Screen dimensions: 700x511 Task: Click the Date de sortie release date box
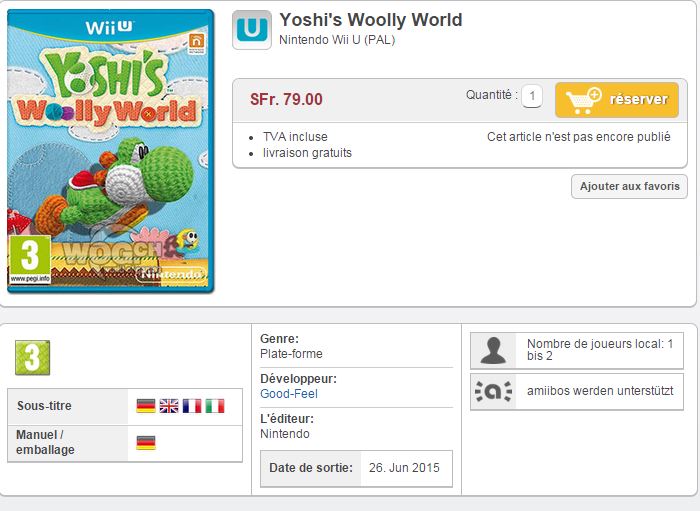coord(356,468)
